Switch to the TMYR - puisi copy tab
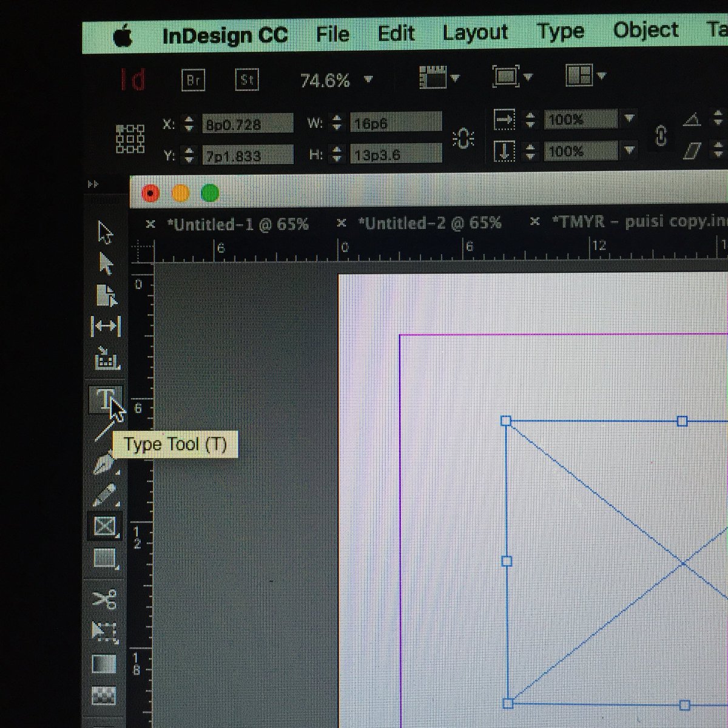This screenshot has width=728, height=728. (639, 221)
